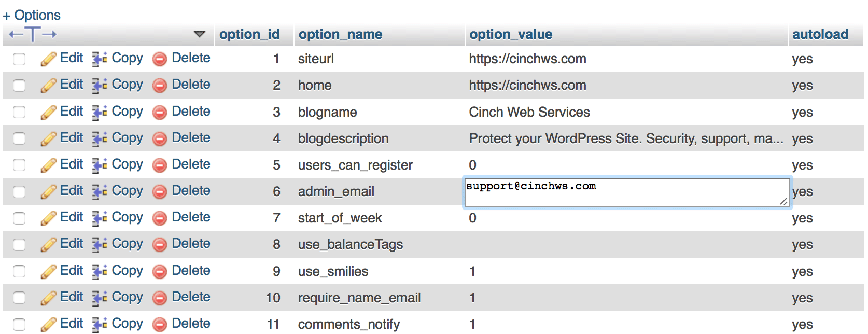Click the right arrow icon in the header
Screen dimensions: 868x334
pyautogui.click(x=50, y=34)
